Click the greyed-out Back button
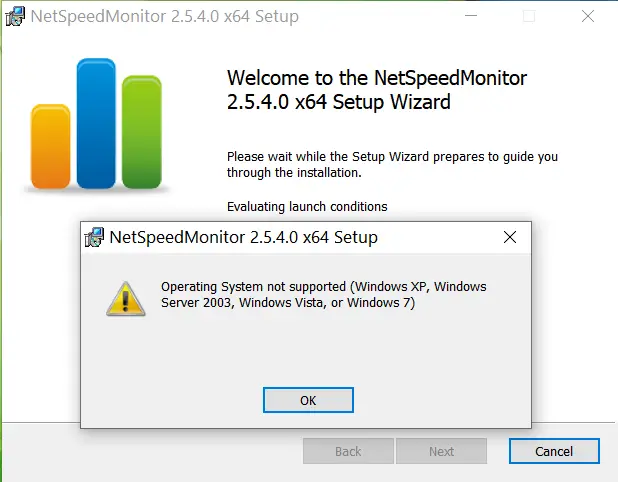Image resolution: width=618 pixels, height=482 pixels. click(x=348, y=451)
